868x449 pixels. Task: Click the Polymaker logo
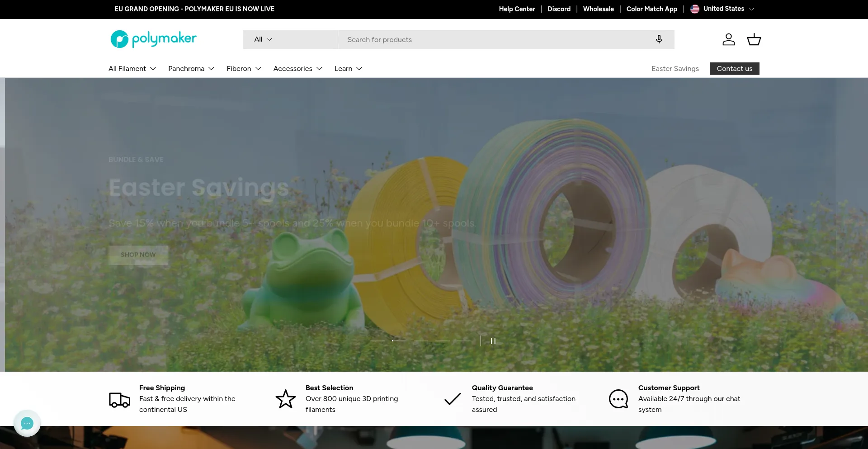pyautogui.click(x=153, y=39)
